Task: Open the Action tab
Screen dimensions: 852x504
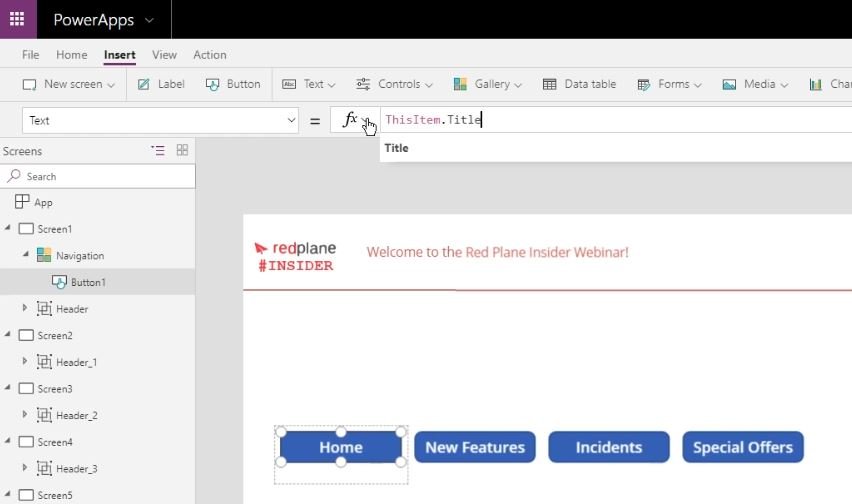Action: coord(210,55)
